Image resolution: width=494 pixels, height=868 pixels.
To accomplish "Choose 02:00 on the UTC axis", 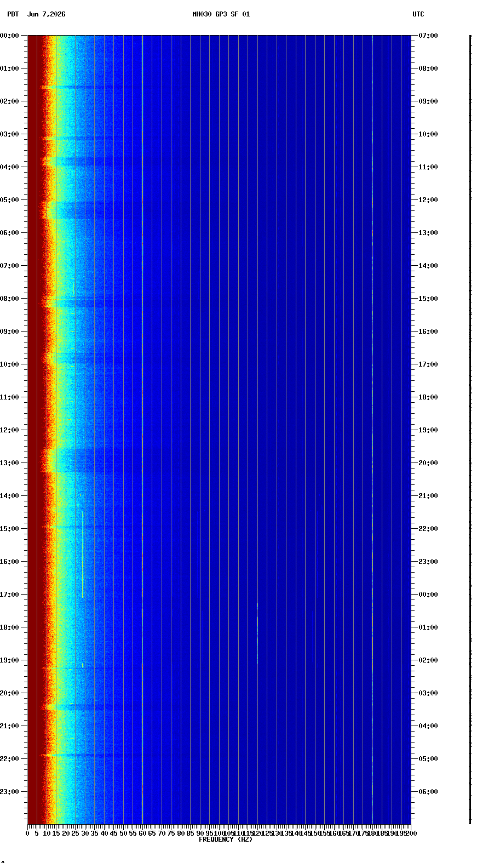I will [x=428, y=660].
